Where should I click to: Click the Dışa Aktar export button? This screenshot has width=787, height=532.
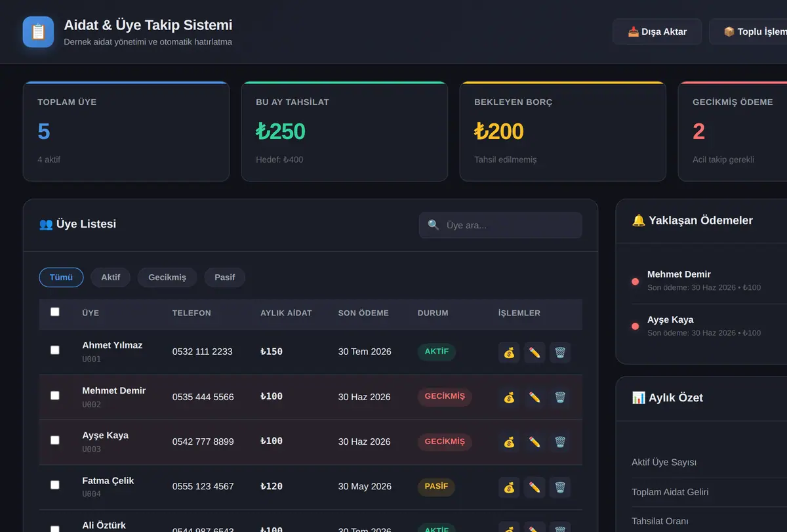pyautogui.click(x=657, y=31)
